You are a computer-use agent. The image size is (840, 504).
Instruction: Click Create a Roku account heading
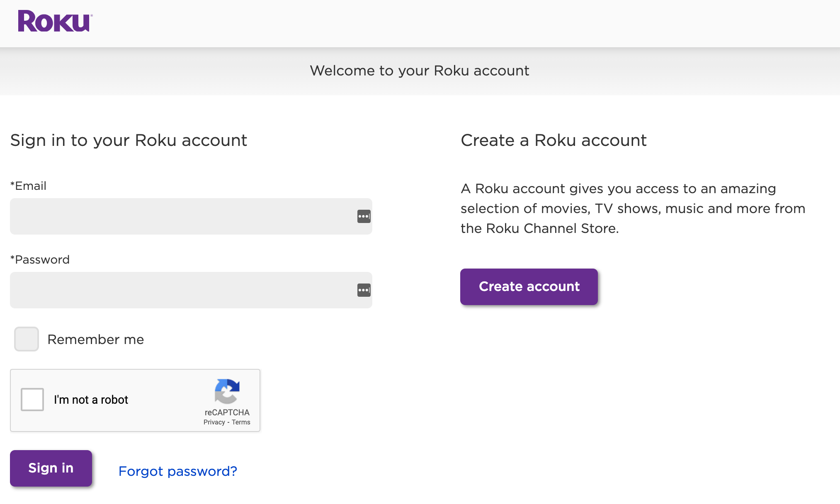[554, 141]
